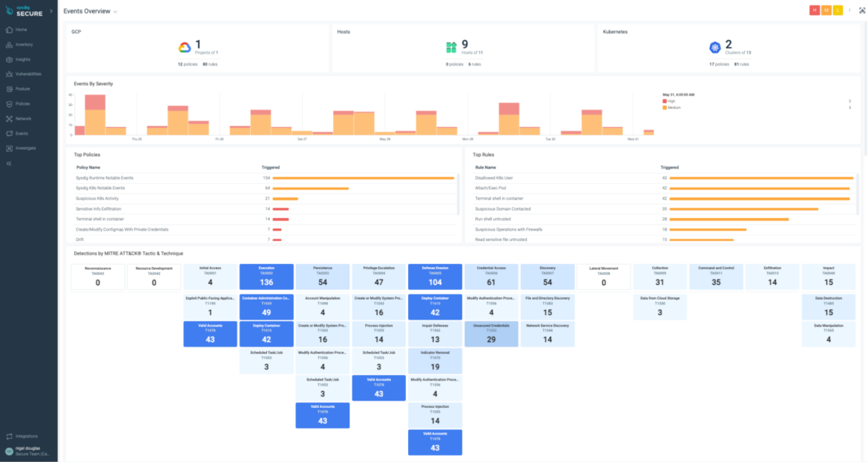Image resolution: width=868 pixels, height=462 pixels.
Task: Open the Events Overview dropdown
Action: click(x=114, y=11)
